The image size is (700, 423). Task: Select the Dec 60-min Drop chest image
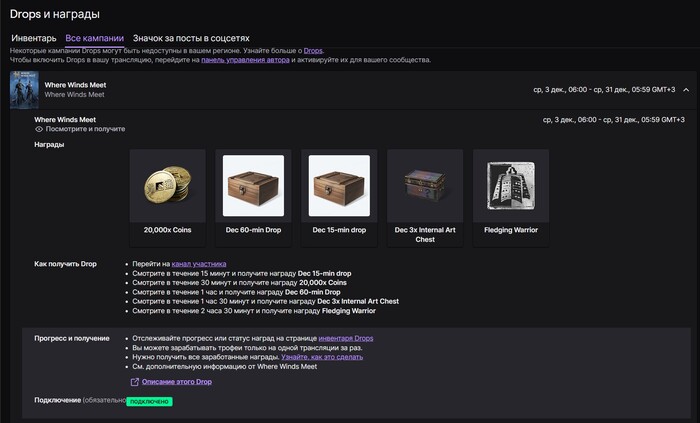[x=253, y=186]
